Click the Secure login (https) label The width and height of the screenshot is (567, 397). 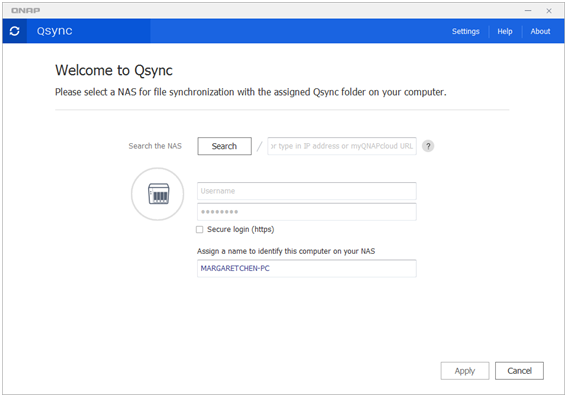click(240, 230)
